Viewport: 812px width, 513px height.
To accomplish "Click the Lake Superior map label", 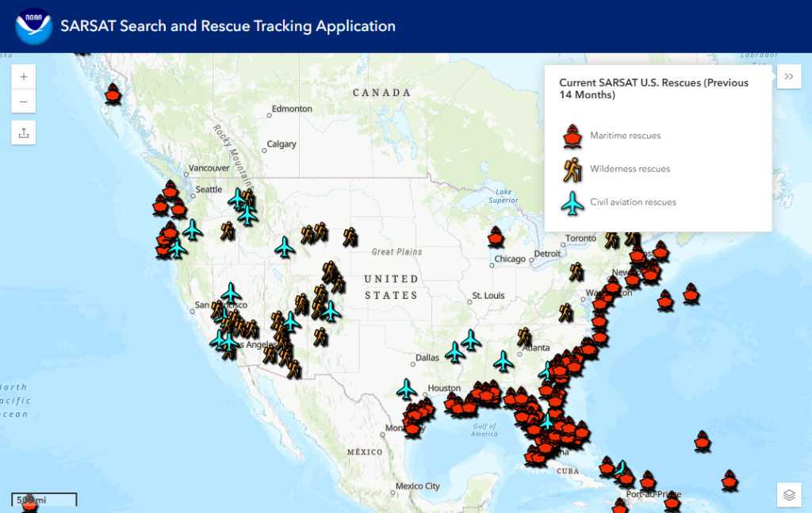I will [x=503, y=196].
